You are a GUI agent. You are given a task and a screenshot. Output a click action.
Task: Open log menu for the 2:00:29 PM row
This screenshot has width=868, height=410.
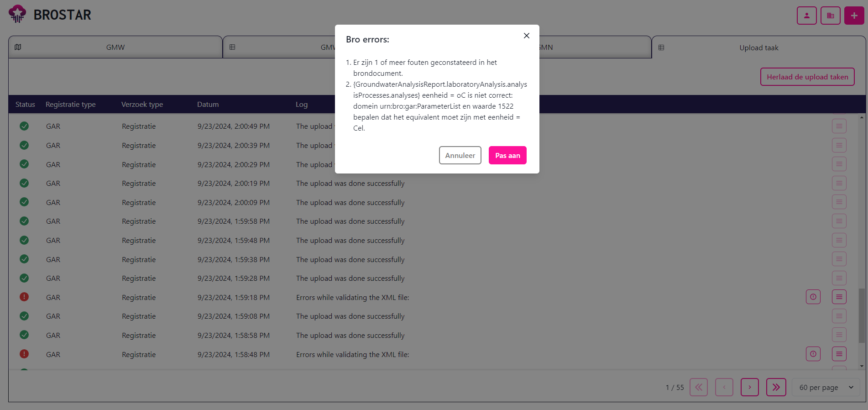pyautogui.click(x=839, y=164)
